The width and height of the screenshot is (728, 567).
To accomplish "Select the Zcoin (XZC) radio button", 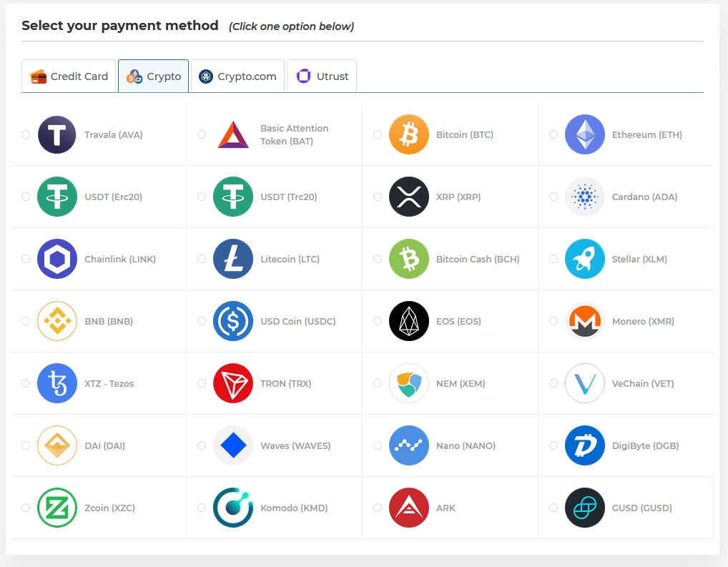I will (x=26, y=508).
